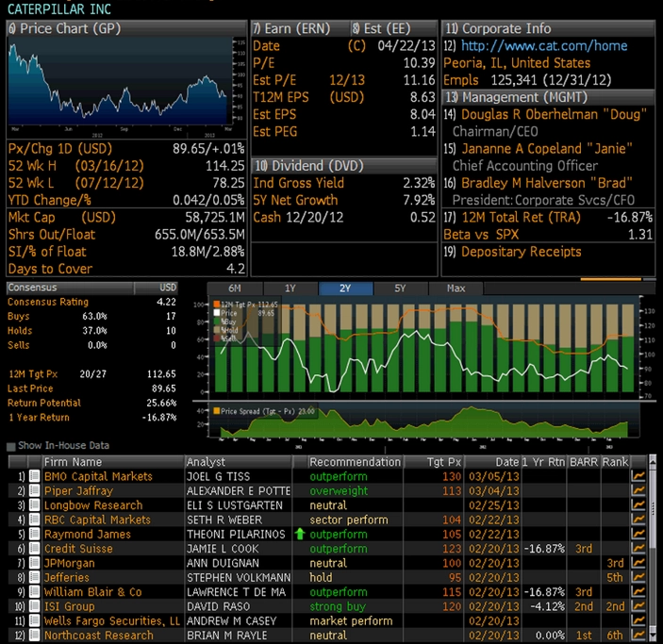The width and height of the screenshot is (663, 644).
Task: Open report document icon for ISI Group
Action: (34, 606)
